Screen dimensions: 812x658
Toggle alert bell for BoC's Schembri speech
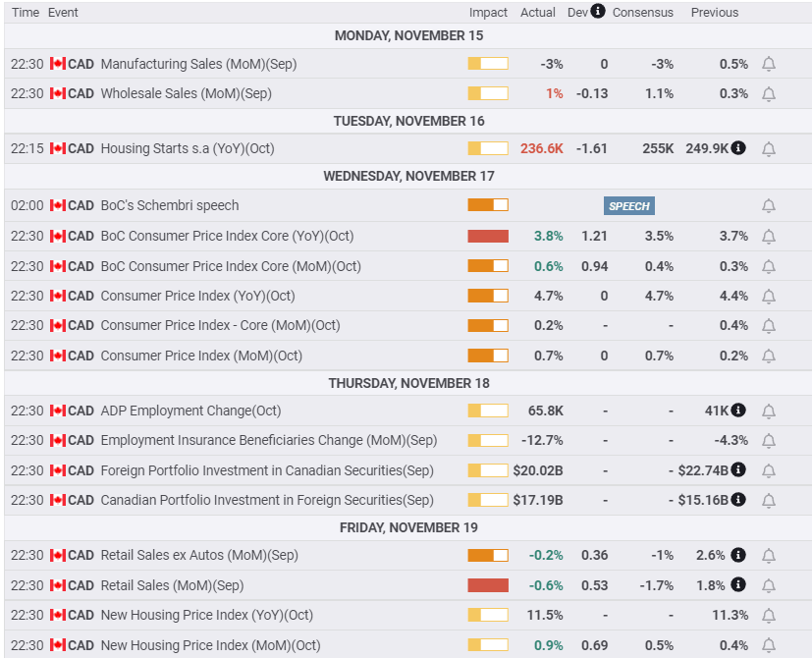coord(769,206)
